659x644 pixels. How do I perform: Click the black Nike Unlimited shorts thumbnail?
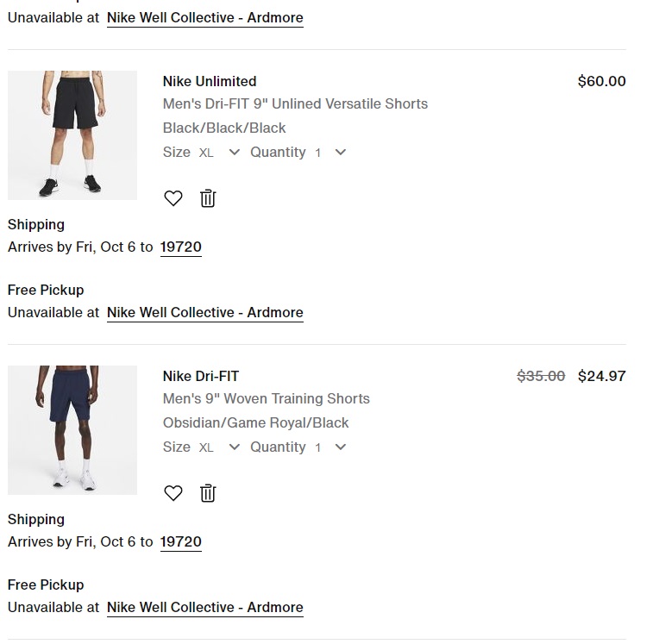coord(72,135)
